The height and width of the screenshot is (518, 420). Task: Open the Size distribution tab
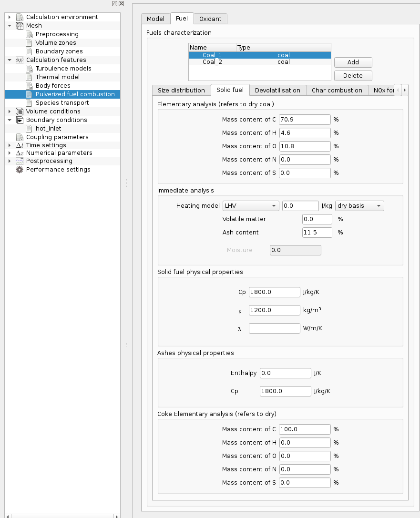coord(181,90)
